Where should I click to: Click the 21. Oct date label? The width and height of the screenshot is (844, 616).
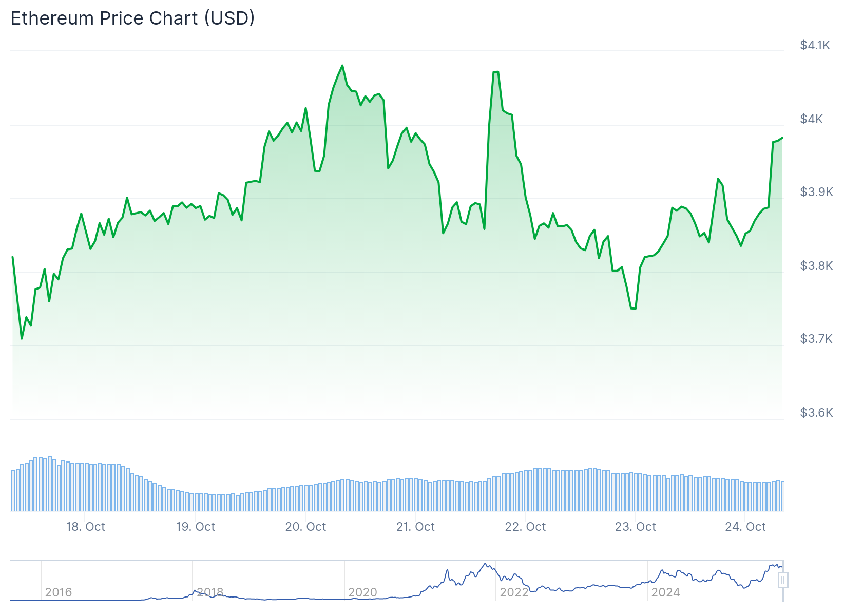[415, 527]
